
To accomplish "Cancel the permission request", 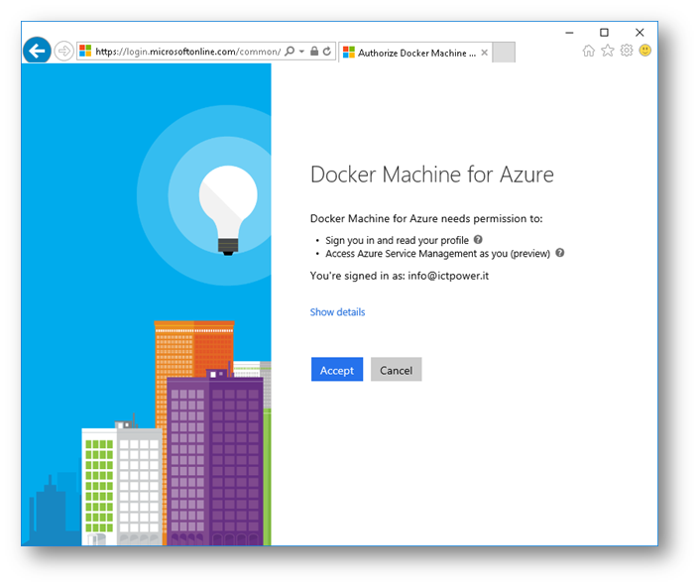I will pos(396,369).
